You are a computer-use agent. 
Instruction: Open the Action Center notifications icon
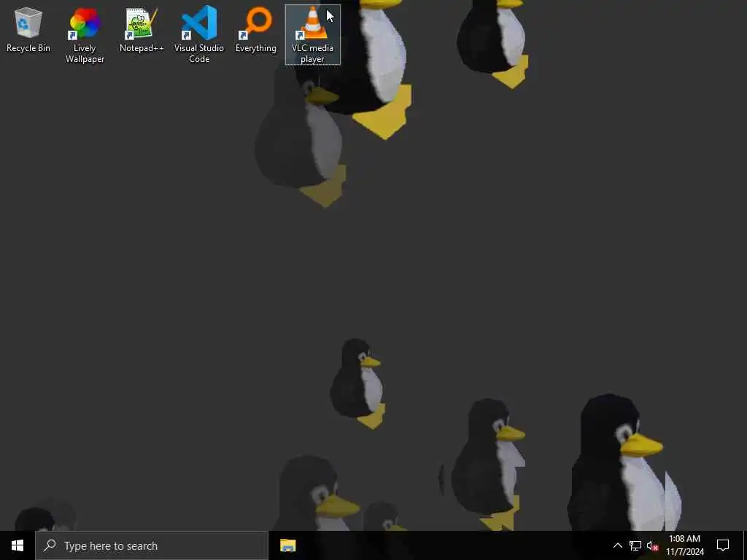pos(723,545)
